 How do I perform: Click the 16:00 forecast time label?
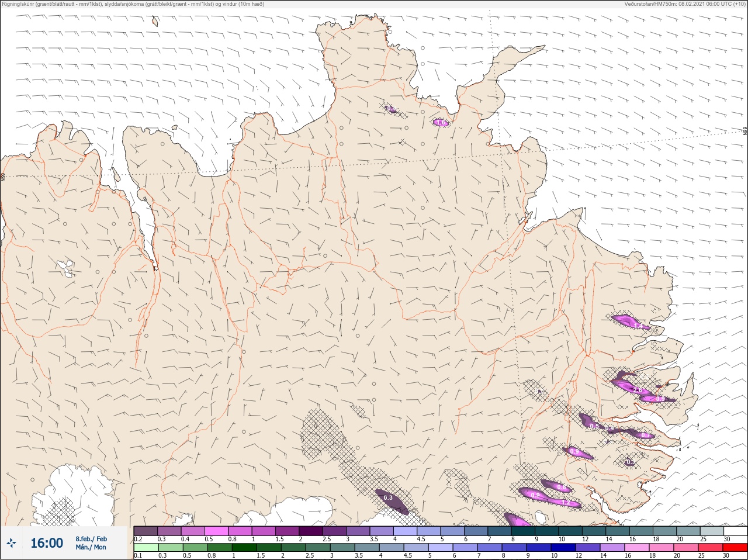(47, 543)
